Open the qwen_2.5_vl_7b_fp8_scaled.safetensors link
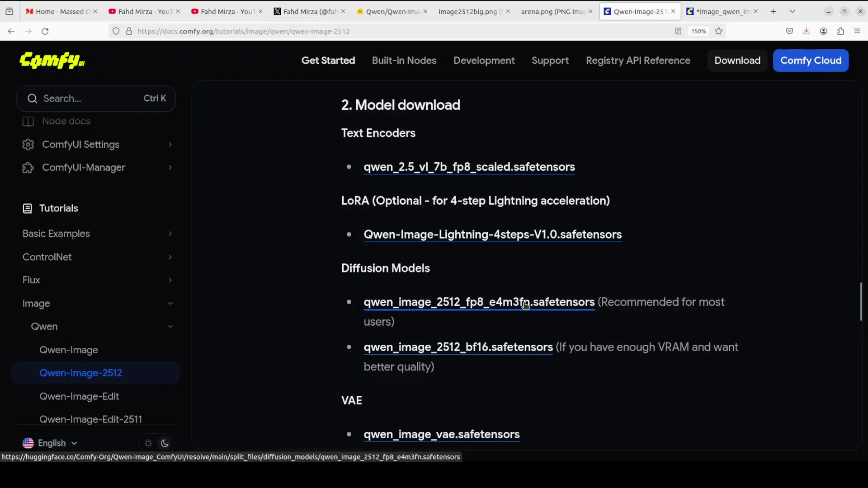This screenshot has width=868, height=488. (x=469, y=167)
